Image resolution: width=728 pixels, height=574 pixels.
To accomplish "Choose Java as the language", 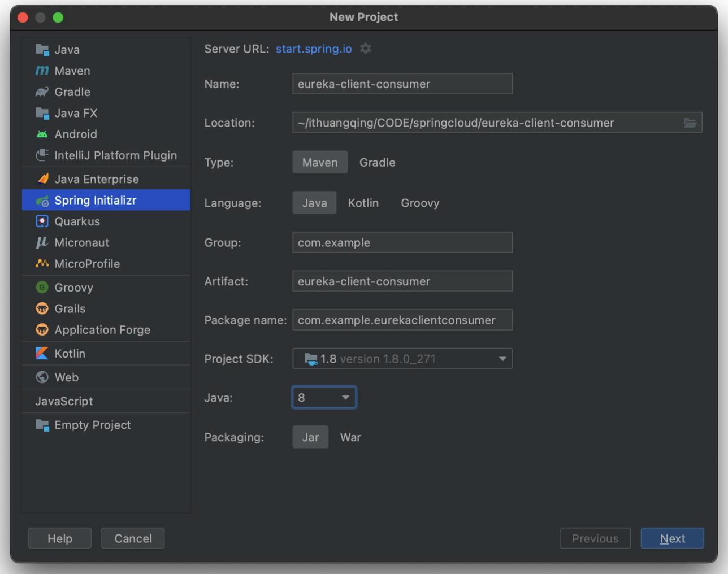I will 314,203.
